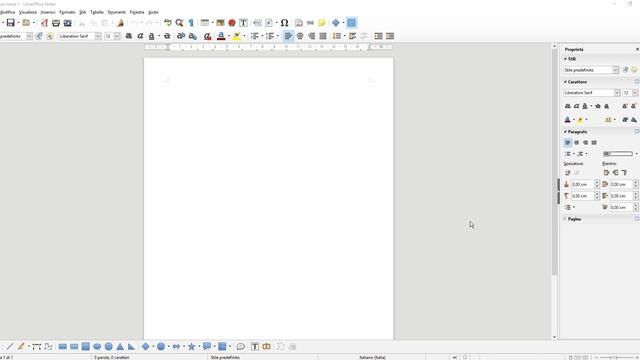This screenshot has height=360, width=640.
Task: Open the Finestra menu
Action: tap(137, 12)
